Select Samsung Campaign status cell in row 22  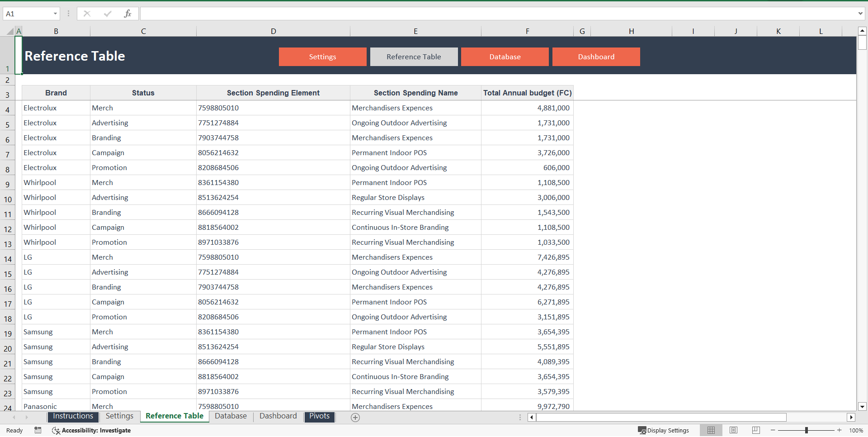click(x=143, y=376)
